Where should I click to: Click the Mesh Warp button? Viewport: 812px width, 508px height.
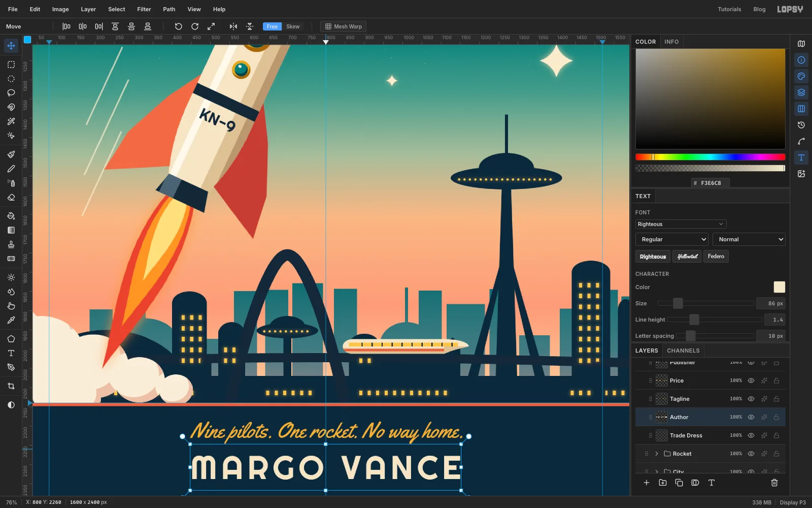[x=343, y=26]
